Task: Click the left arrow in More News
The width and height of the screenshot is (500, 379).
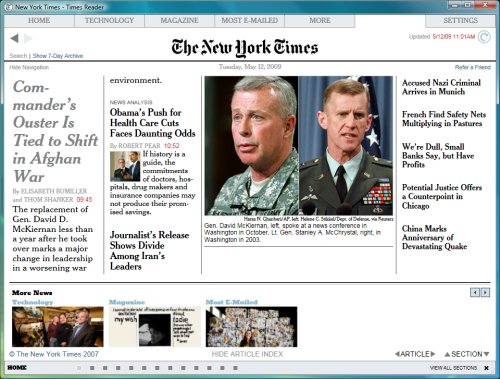Action: [x=474, y=292]
